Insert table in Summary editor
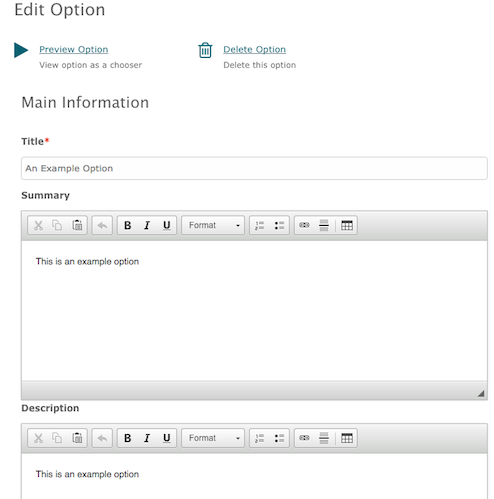 (x=347, y=226)
